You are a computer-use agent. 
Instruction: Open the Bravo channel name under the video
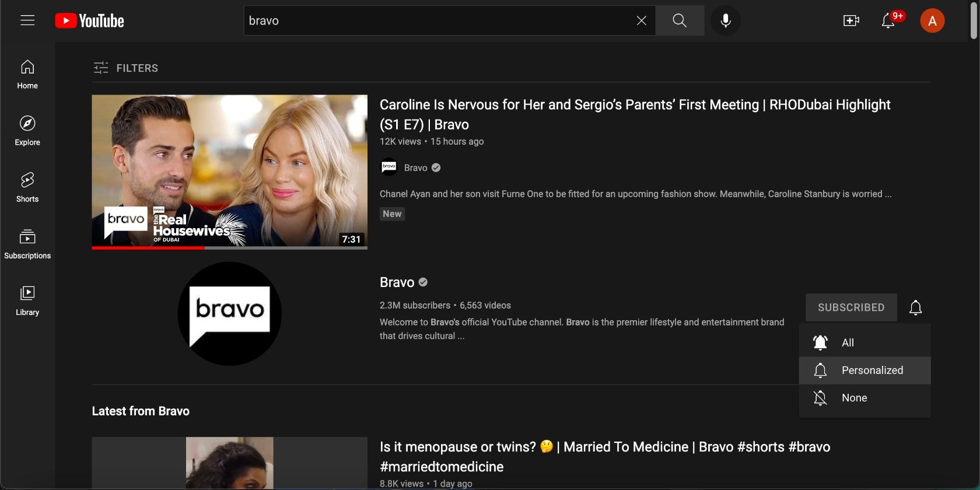[415, 167]
